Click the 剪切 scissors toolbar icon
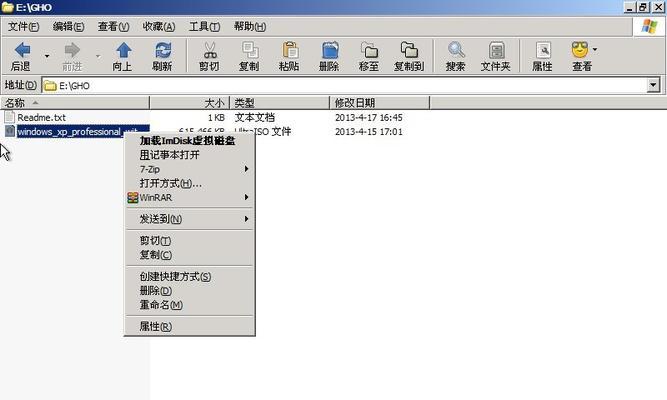 pyautogui.click(x=209, y=50)
